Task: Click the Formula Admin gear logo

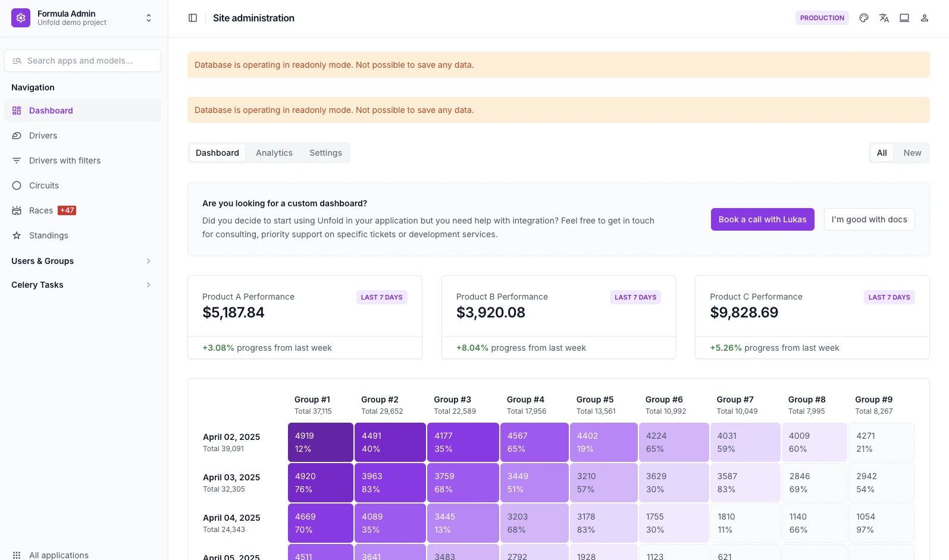Action: [21, 18]
